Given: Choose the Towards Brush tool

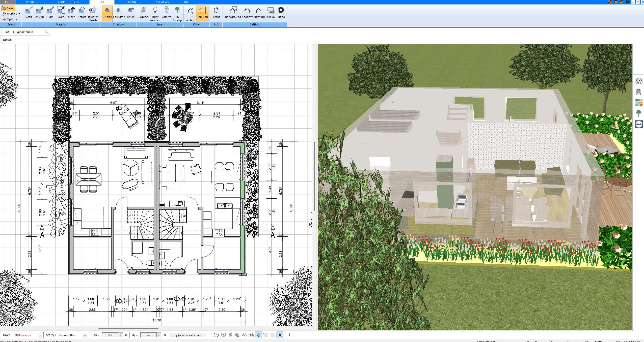Looking at the screenshot, I should (93, 14).
